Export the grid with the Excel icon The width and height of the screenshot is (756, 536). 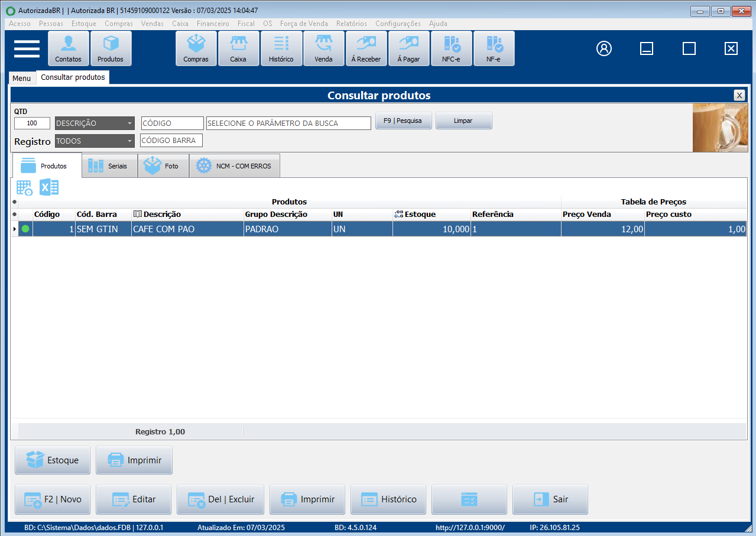point(48,187)
